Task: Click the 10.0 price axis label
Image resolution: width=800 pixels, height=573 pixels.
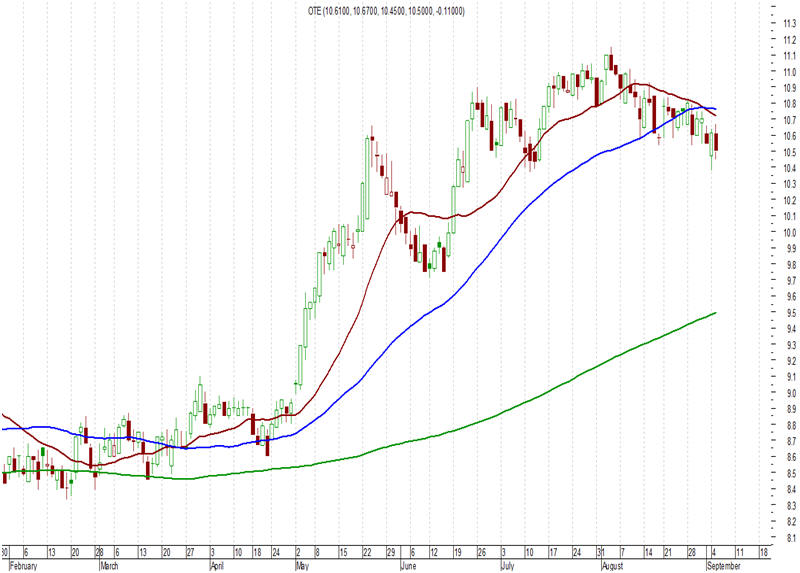Action: 790,232
